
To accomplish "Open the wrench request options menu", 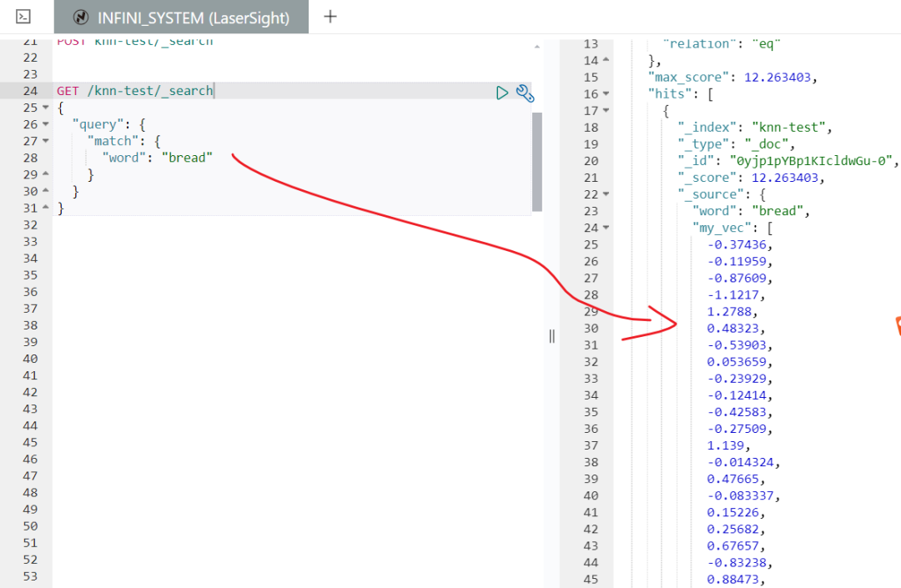I will (x=525, y=93).
